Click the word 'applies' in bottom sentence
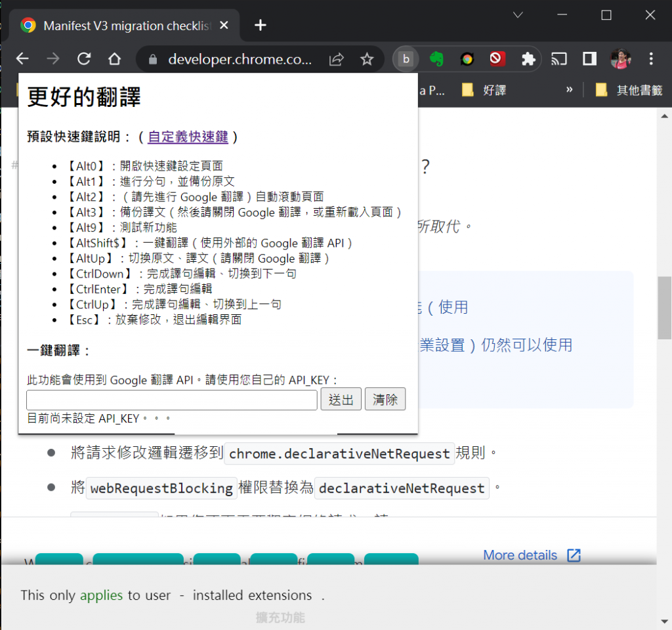672x630 pixels. click(101, 595)
